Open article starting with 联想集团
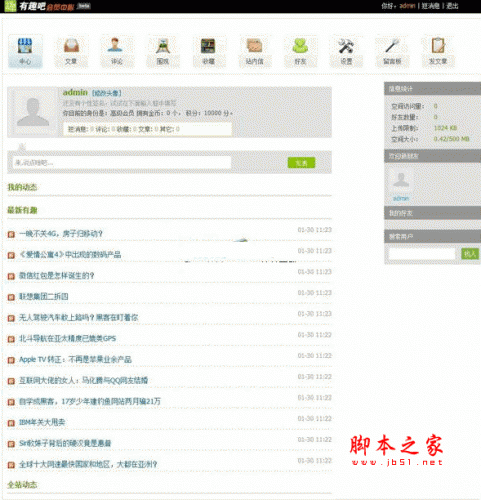The height and width of the screenshot is (500, 481). pos(44,297)
